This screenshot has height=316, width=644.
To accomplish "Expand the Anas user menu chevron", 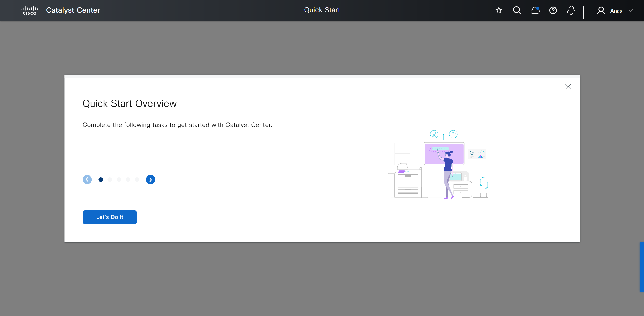I will coord(631,11).
